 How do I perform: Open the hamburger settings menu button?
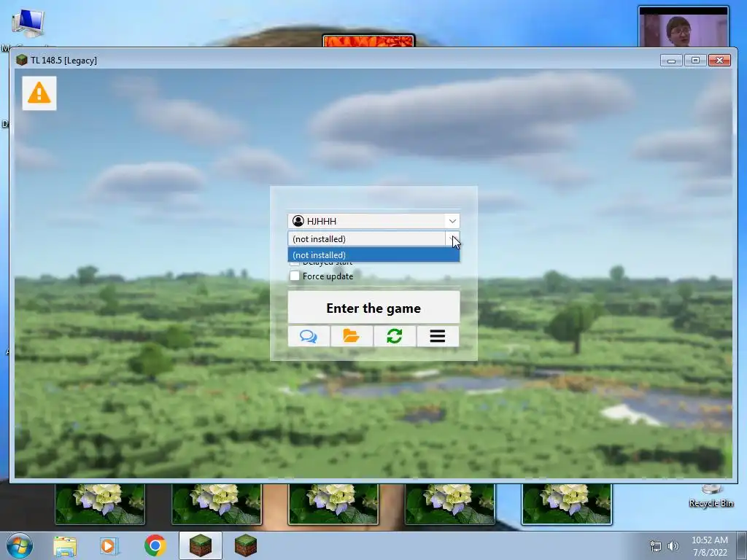pyautogui.click(x=438, y=336)
